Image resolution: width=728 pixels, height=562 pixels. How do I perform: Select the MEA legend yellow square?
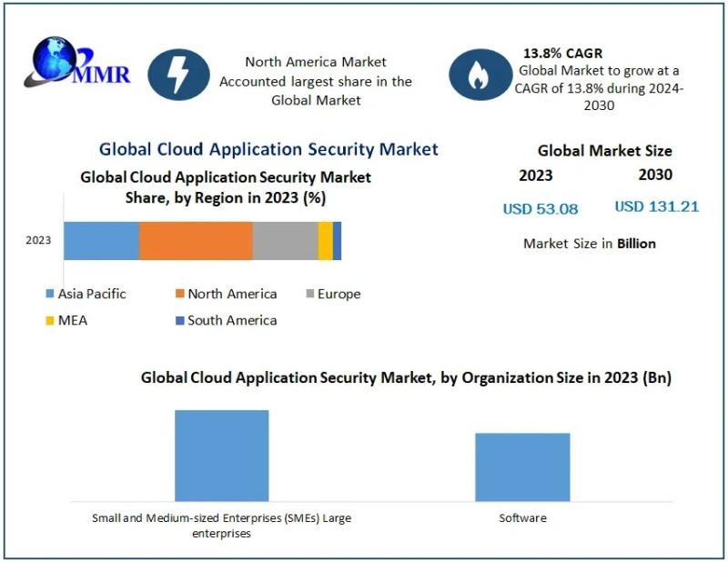pos(50,320)
